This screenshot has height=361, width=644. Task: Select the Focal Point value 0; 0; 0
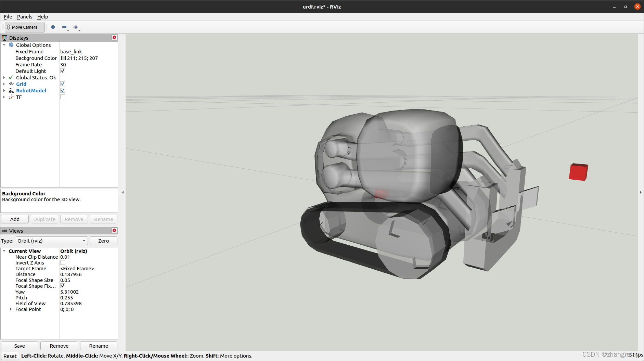(x=67, y=309)
